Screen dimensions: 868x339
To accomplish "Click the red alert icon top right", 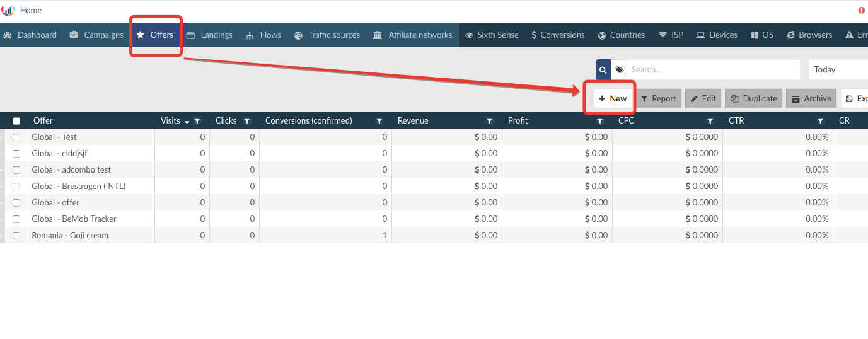I will click(x=862, y=11).
